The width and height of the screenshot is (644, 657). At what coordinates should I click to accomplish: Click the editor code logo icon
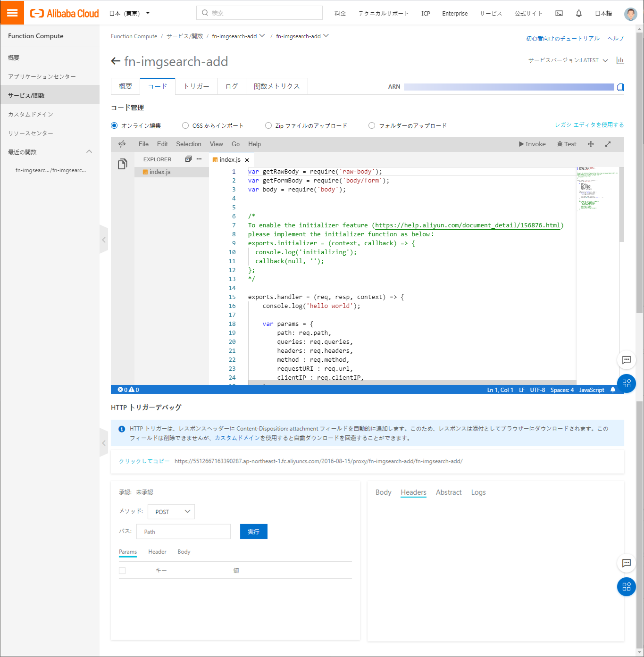(122, 144)
